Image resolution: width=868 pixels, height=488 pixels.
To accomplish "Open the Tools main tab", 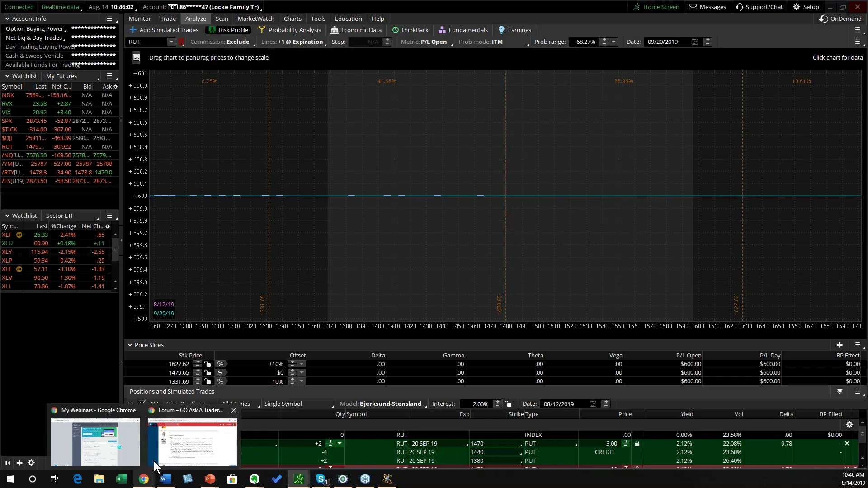I will (318, 19).
